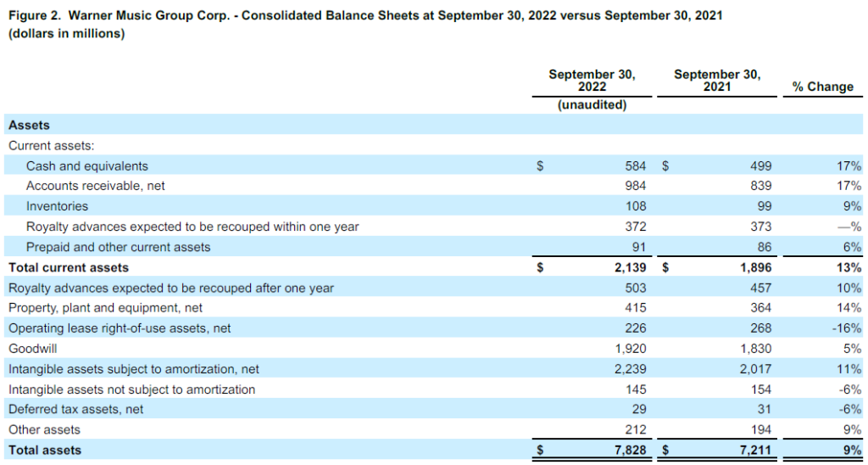The width and height of the screenshot is (868, 465).
Task: Select the total current assets value 1,896
Action: [756, 267]
